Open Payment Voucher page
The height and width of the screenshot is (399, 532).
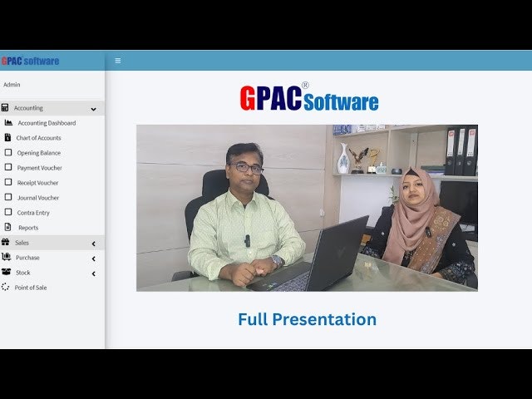(40, 168)
